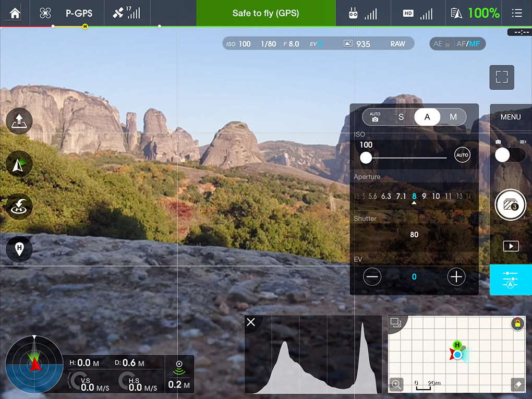Open the exposure settings sliders icon
Screen dimensions: 532x399
[511, 280]
